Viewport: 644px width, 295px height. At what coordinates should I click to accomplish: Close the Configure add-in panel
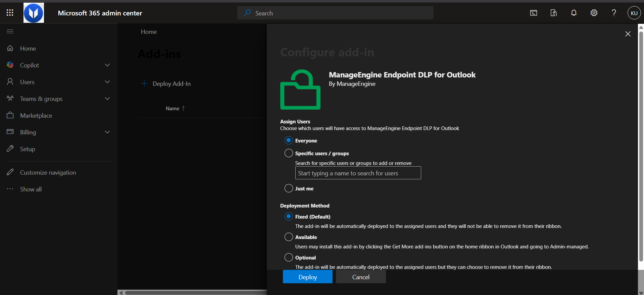(x=628, y=34)
